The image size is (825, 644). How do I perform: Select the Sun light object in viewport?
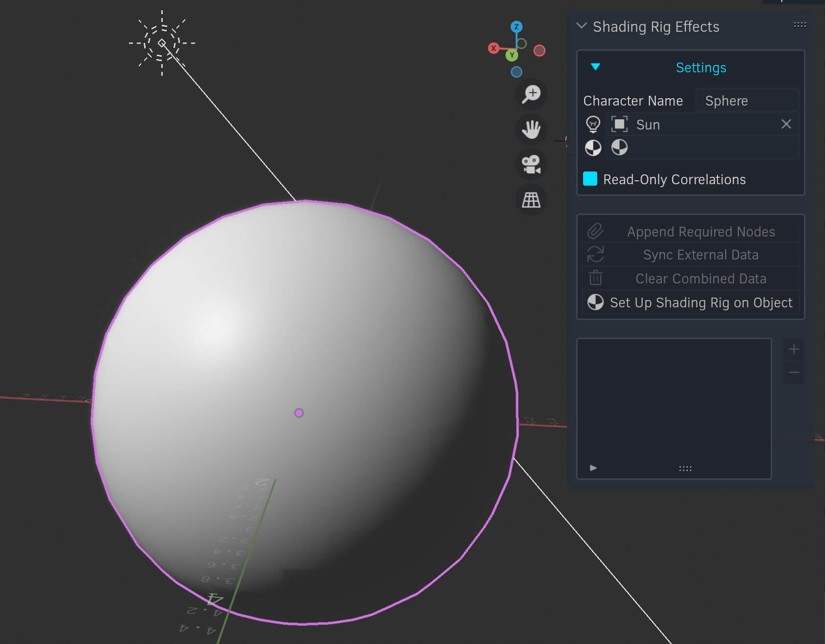162,43
